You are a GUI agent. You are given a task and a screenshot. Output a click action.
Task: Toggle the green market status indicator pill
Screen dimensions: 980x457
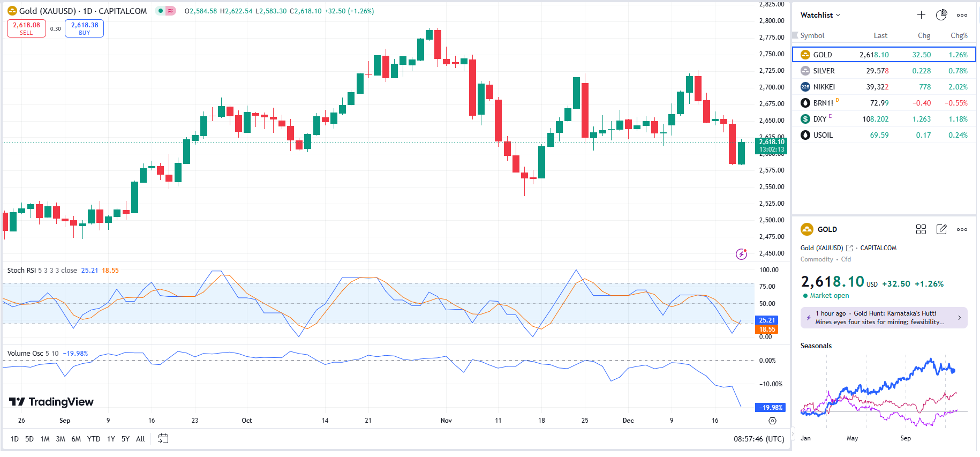click(165, 11)
